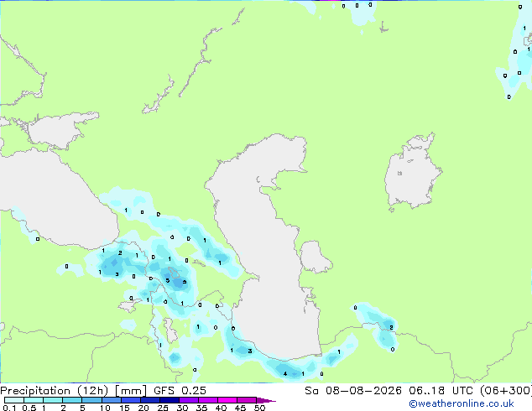Image resolution: width=532 pixels, height=411 pixels.
Task: Click the '4' precipitation value on the map
Action: coord(285,374)
